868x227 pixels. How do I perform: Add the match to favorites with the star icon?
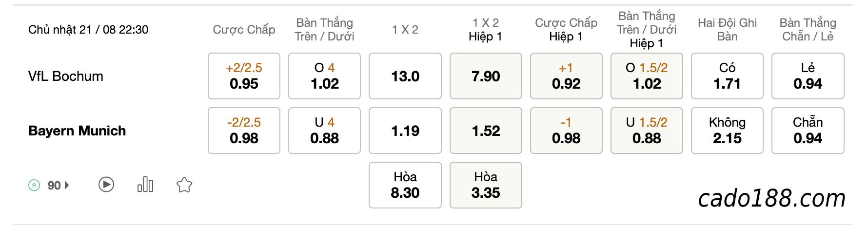(184, 185)
